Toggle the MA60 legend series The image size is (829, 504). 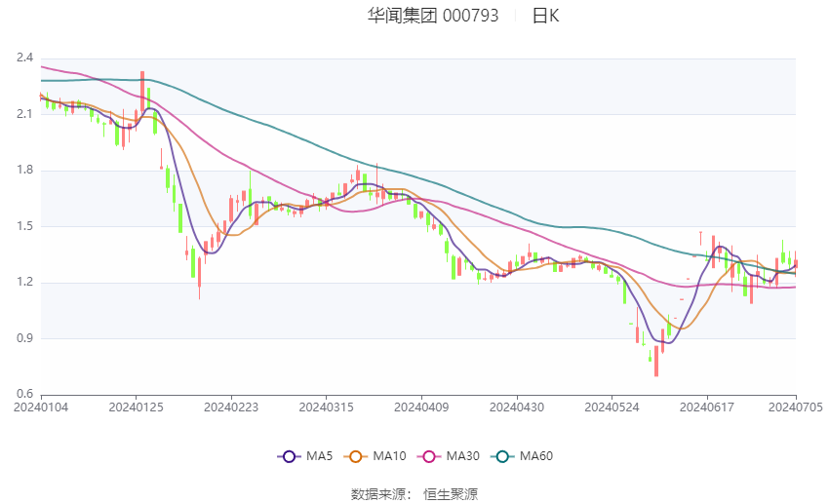[x=522, y=456]
